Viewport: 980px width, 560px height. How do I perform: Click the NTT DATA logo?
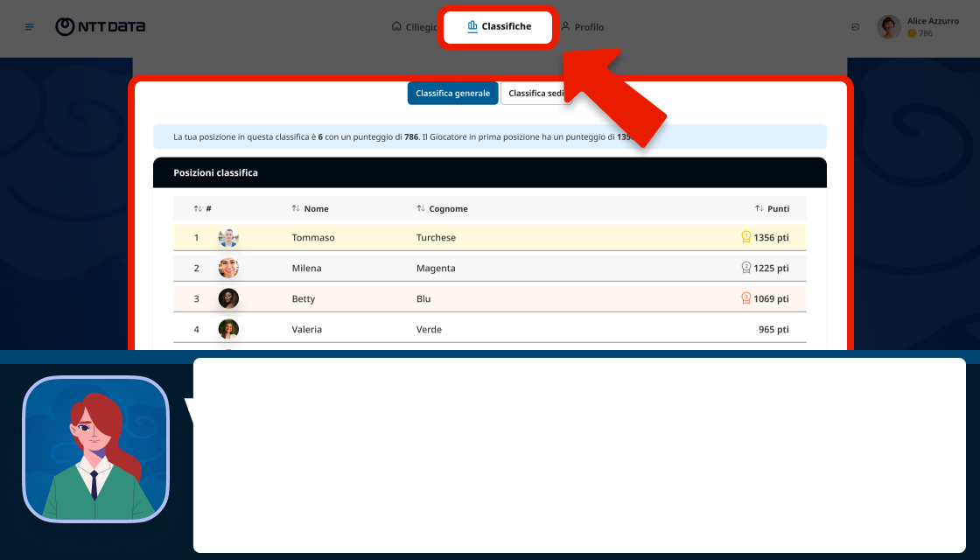(101, 27)
